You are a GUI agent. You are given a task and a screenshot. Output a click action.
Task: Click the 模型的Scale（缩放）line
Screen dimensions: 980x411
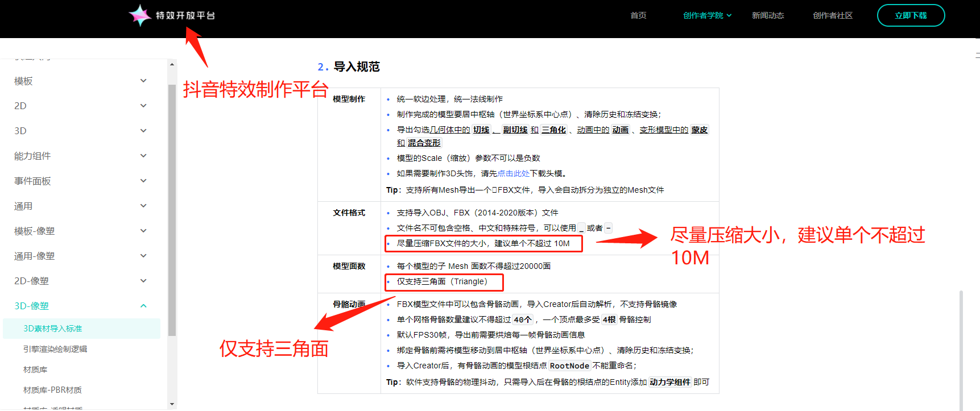coord(468,158)
